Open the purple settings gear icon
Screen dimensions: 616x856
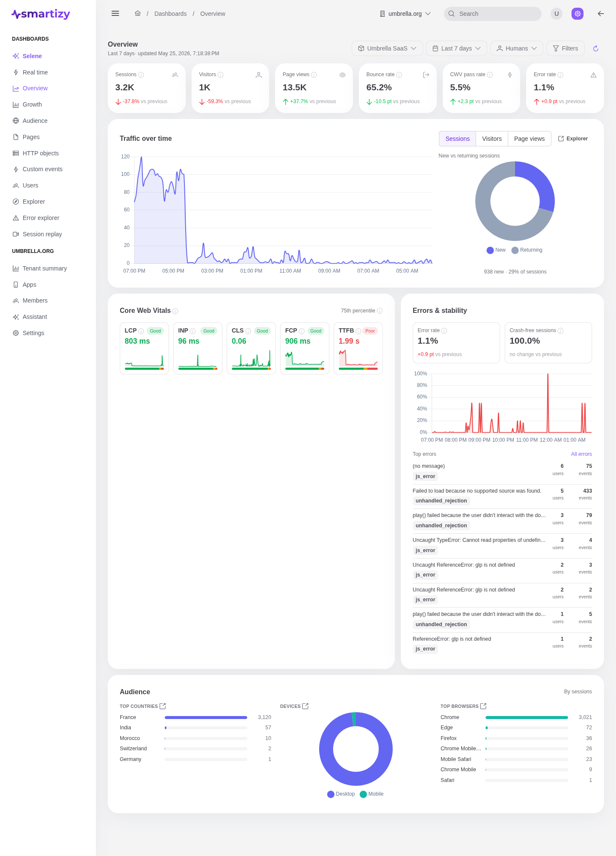click(x=577, y=14)
